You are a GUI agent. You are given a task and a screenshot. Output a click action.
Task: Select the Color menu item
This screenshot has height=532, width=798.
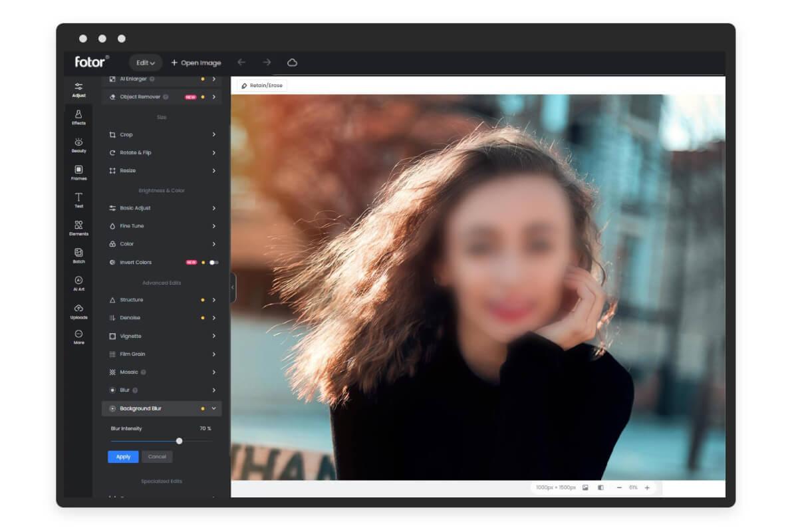tap(162, 244)
